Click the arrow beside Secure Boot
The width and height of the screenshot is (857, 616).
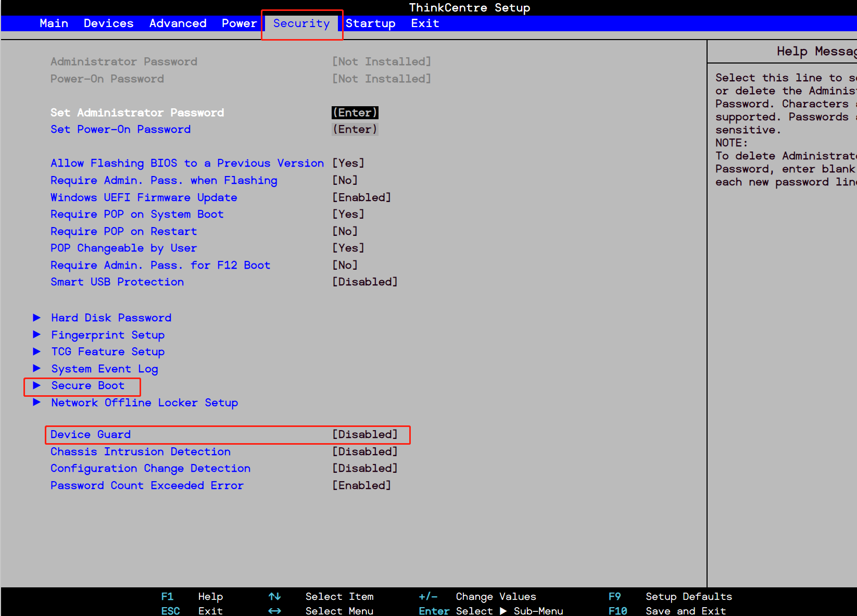[x=36, y=385]
